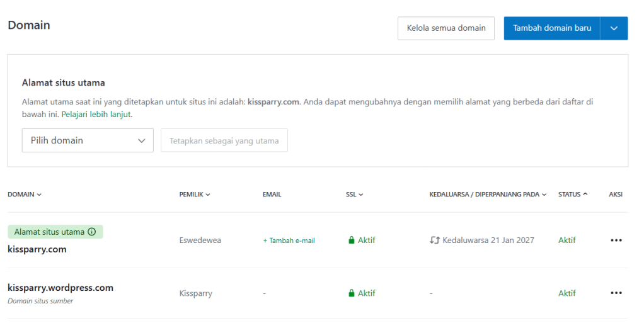Viewport: 644px width, 333px height.
Task: Click the + Tambah e-mail link
Action: tap(289, 240)
